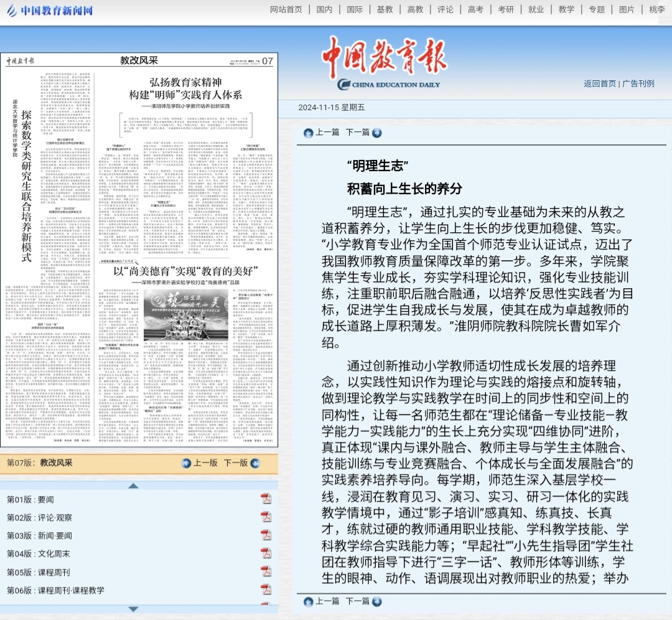Click 下一篇 link at the article bottom
This screenshot has height=620, width=672.
click(358, 601)
